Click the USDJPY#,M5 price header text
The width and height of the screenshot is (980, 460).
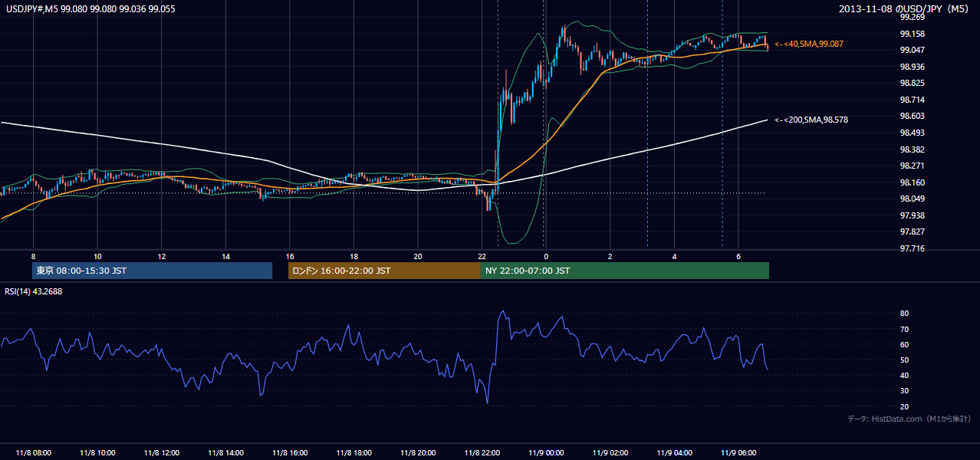pos(90,9)
